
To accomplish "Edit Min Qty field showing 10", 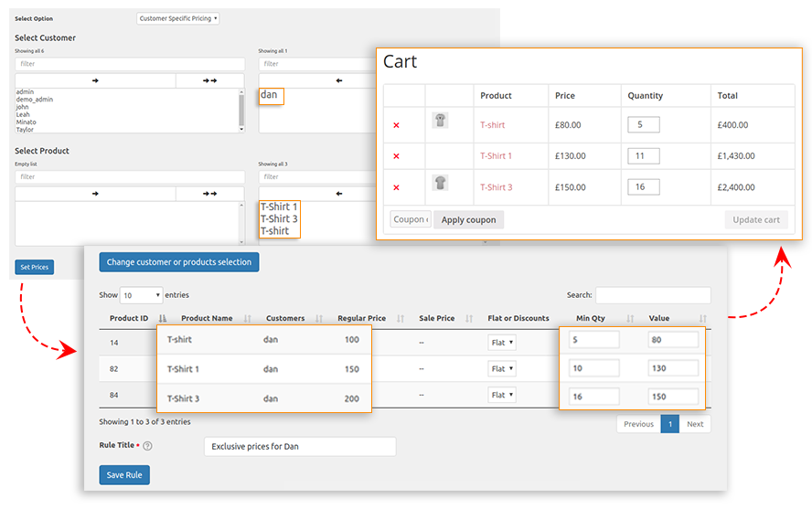I will (x=594, y=368).
